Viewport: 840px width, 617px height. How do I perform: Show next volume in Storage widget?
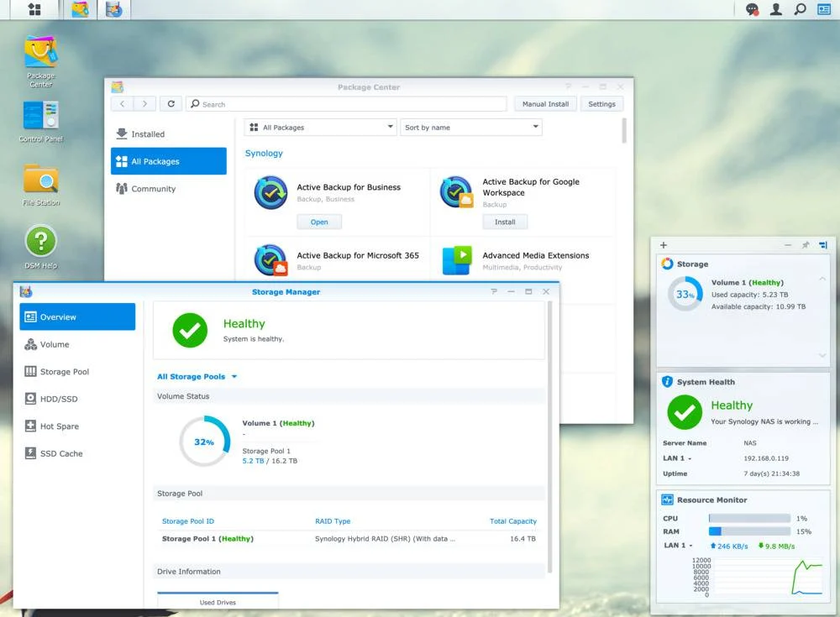click(822, 355)
